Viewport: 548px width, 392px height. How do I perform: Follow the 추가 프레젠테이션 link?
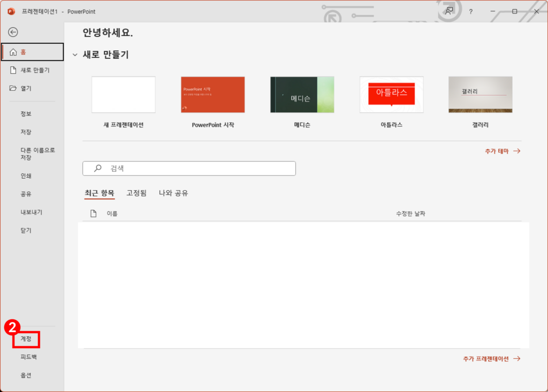pyautogui.click(x=492, y=359)
